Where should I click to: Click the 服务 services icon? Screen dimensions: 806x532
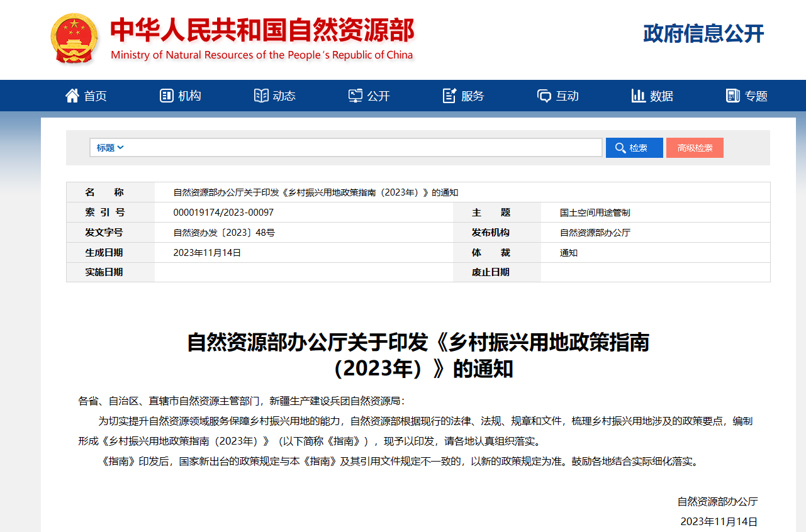pyautogui.click(x=448, y=95)
